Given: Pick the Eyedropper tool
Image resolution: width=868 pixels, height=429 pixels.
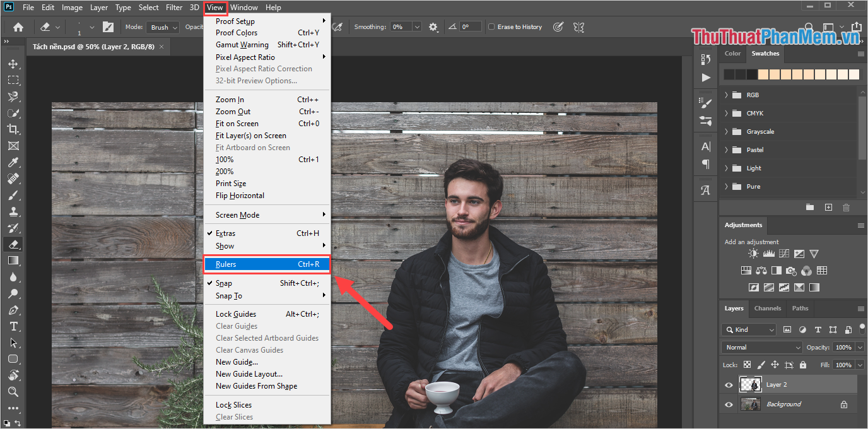Looking at the screenshot, I should pyautogui.click(x=13, y=162).
